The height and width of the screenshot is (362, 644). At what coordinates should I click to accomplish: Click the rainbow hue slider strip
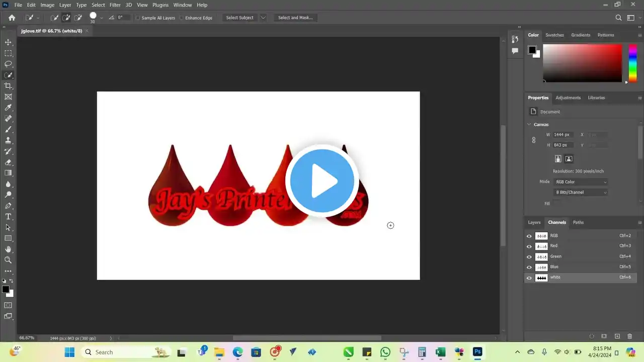[x=632, y=63]
